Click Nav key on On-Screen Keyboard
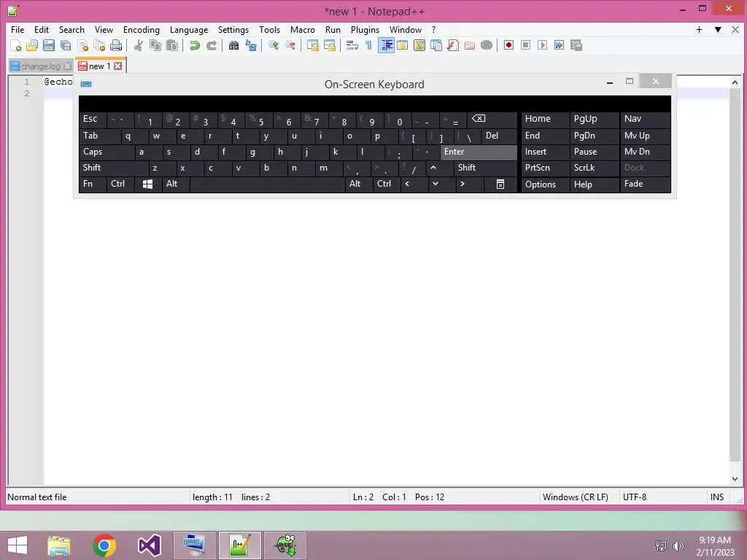This screenshot has width=747, height=560. coord(645,119)
